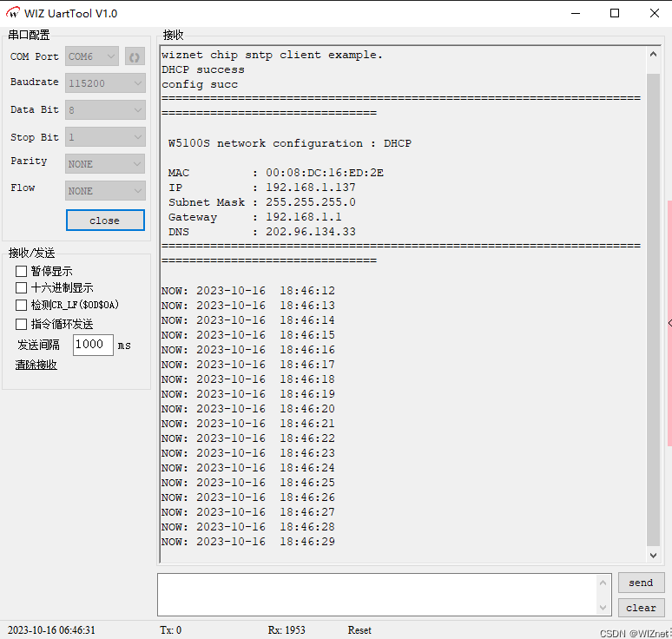672x639 pixels.
Task: Open the Parity dropdown
Action: click(105, 164)
